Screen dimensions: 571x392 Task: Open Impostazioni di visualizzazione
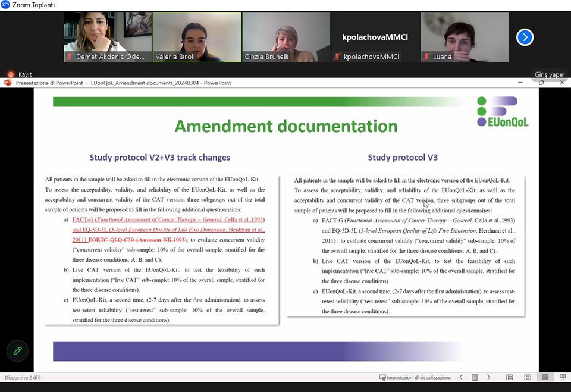[x=415, y=377]
